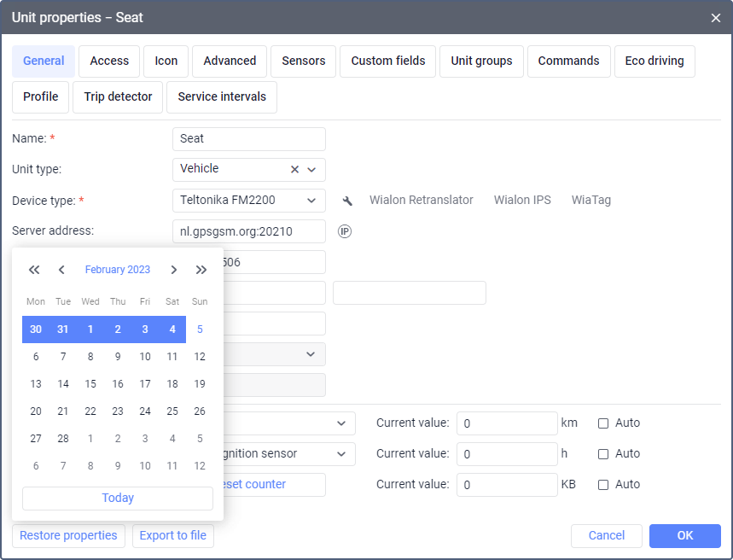733x560 pixels.
Task: Open the Trip detector tab
Action: pyautogui.click(x=118, y=96)
